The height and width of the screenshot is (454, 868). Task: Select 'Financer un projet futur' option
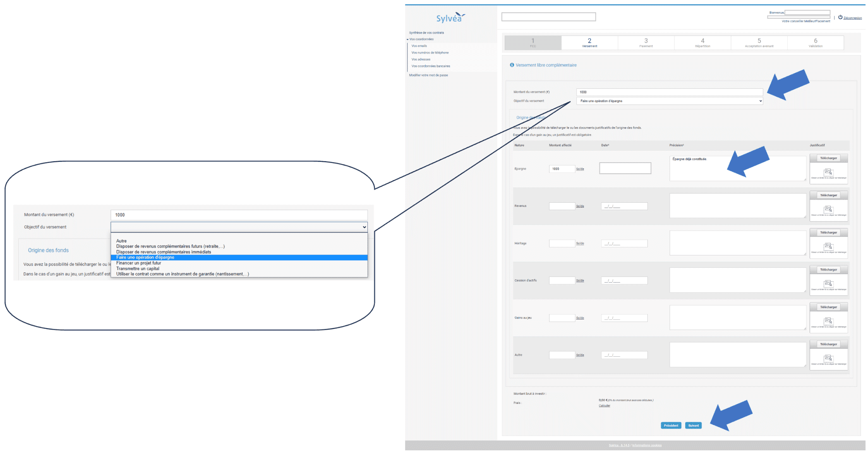click(139, 263)
